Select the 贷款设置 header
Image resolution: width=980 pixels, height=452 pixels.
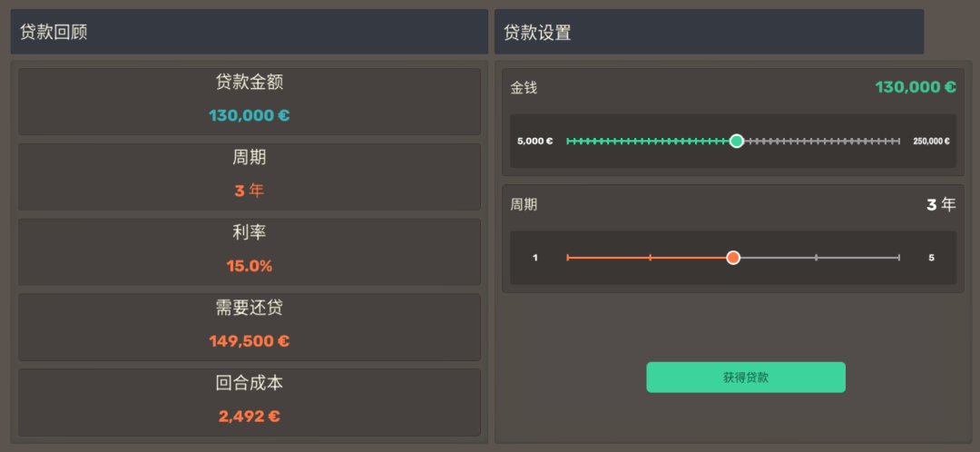[709, 31]
